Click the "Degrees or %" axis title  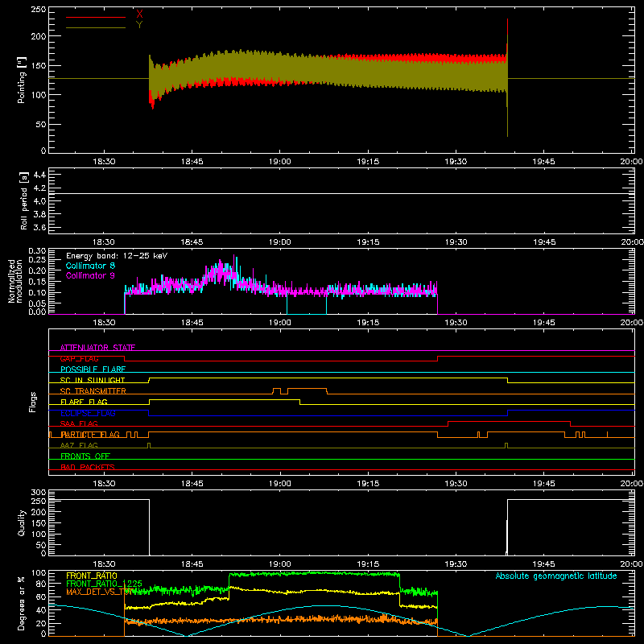[22, 603]
